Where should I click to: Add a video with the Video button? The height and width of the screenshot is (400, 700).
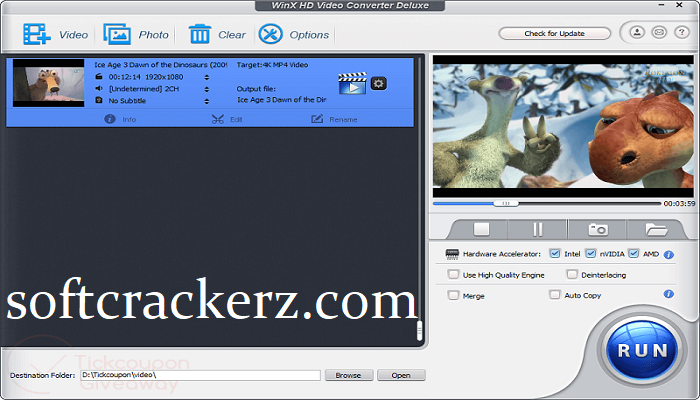tap(55, 34)
